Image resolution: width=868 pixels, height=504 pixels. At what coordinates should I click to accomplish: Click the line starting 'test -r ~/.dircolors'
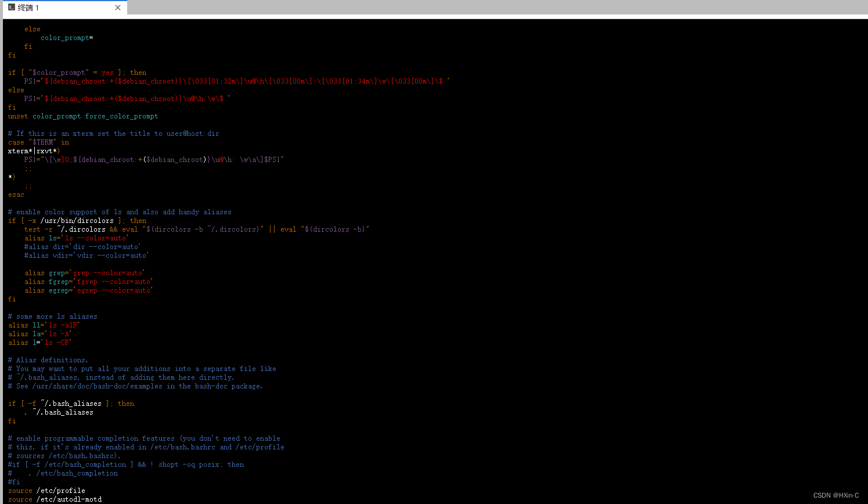point(197,229)
